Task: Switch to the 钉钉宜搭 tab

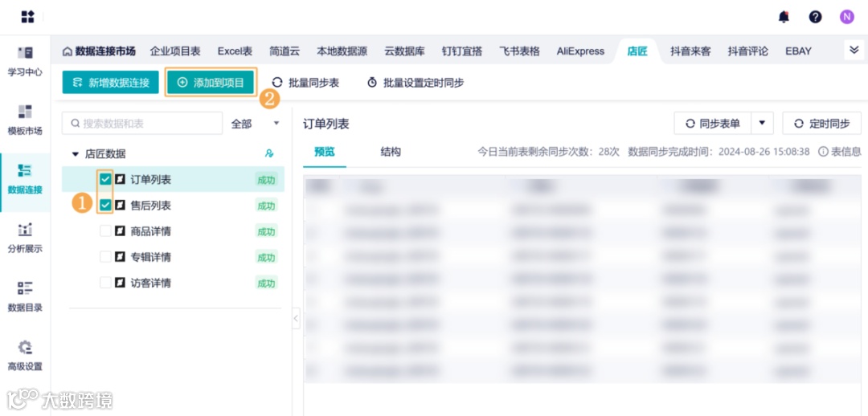Action: [462, 51]
